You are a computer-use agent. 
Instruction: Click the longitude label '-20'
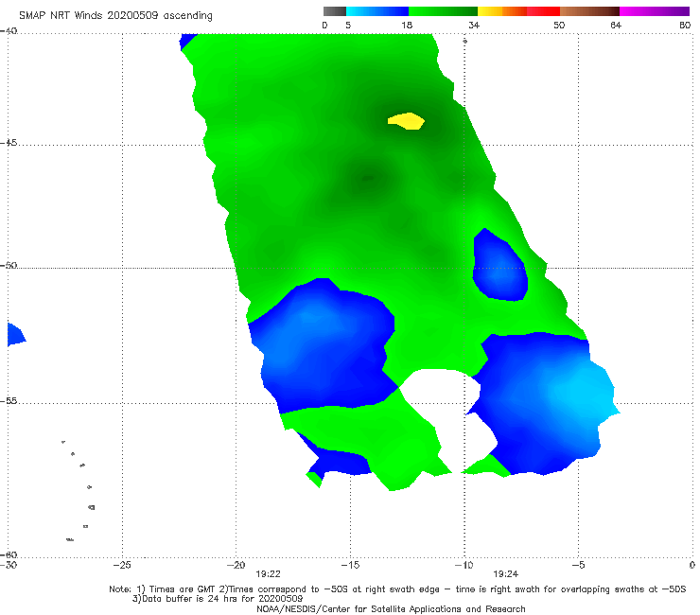pos(236,565)
